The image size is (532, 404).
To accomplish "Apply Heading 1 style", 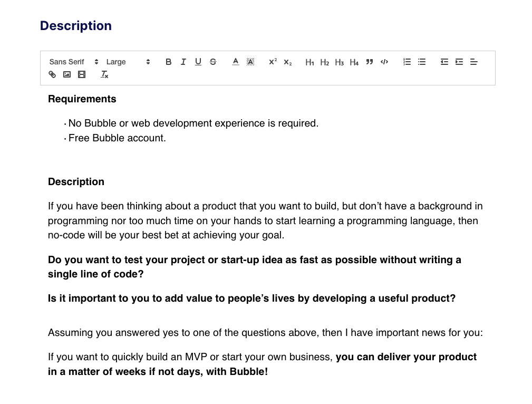I will point(310,62).
